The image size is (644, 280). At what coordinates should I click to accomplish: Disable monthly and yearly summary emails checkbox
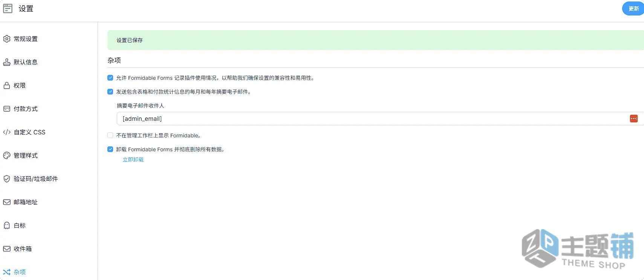110,92
